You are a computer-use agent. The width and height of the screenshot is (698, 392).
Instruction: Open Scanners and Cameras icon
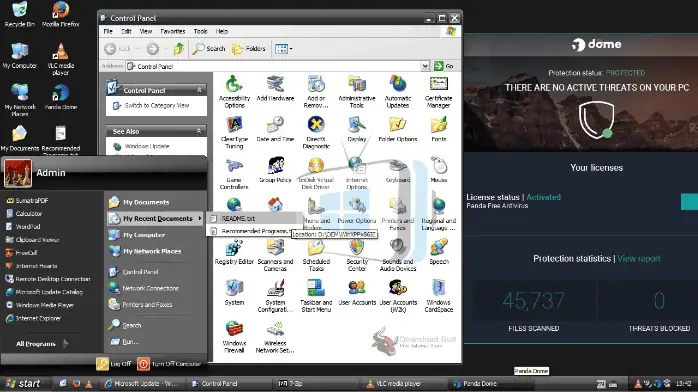coord(275,255)
